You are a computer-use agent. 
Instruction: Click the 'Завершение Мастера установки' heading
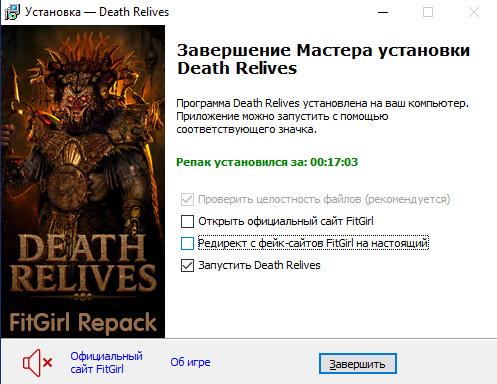point(323,59)
